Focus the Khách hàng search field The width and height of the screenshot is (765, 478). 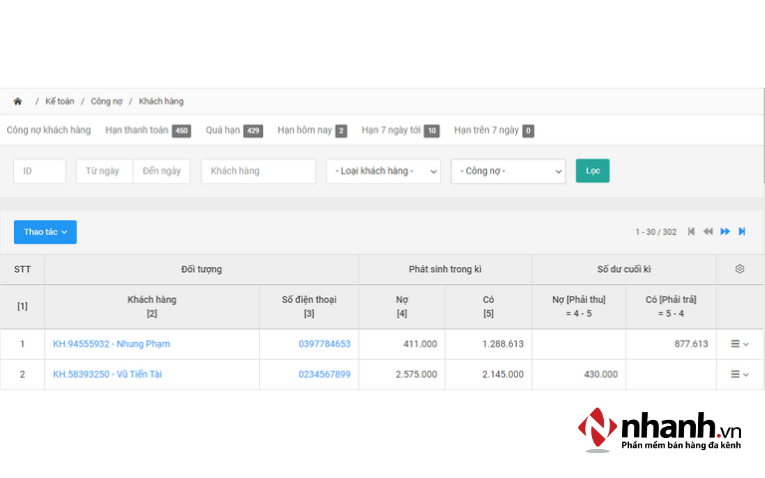[258, 171]
